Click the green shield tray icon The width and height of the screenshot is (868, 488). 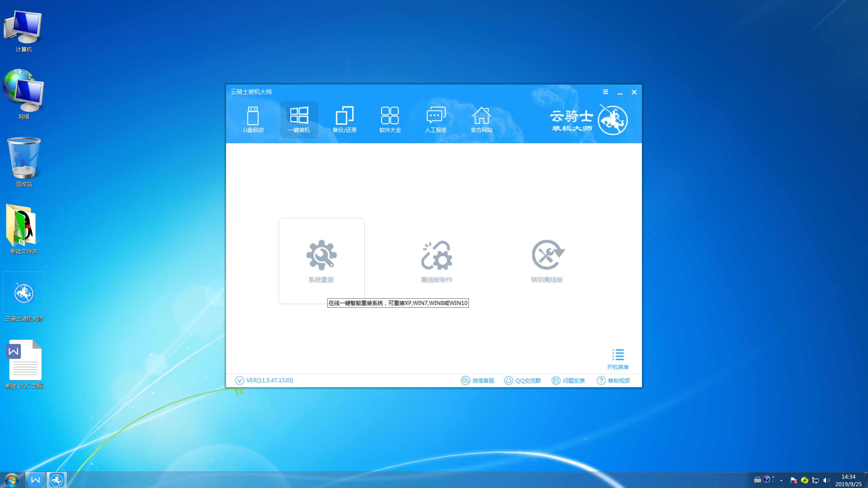805,480
